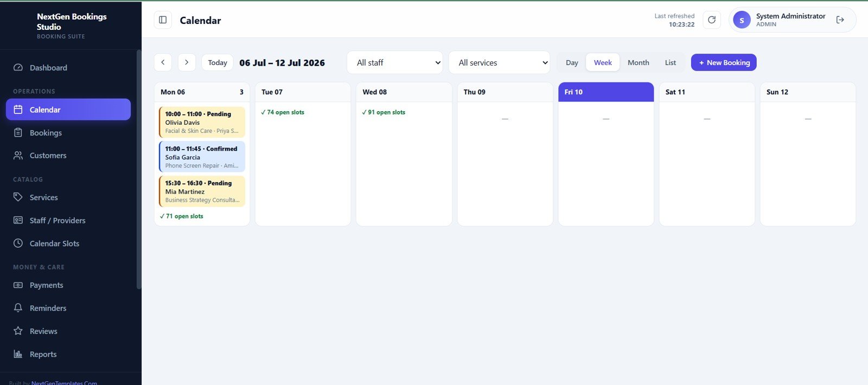The image size is (868, 385).
Task: Click the sidebar vertical scrollbar
Action: click(139, 169)
